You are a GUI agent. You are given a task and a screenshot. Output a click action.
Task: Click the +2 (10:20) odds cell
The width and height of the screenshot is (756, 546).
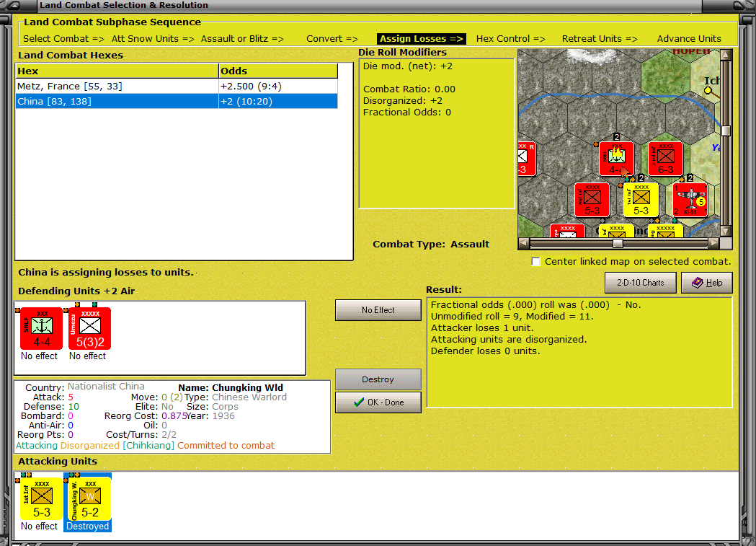(278, 101)
